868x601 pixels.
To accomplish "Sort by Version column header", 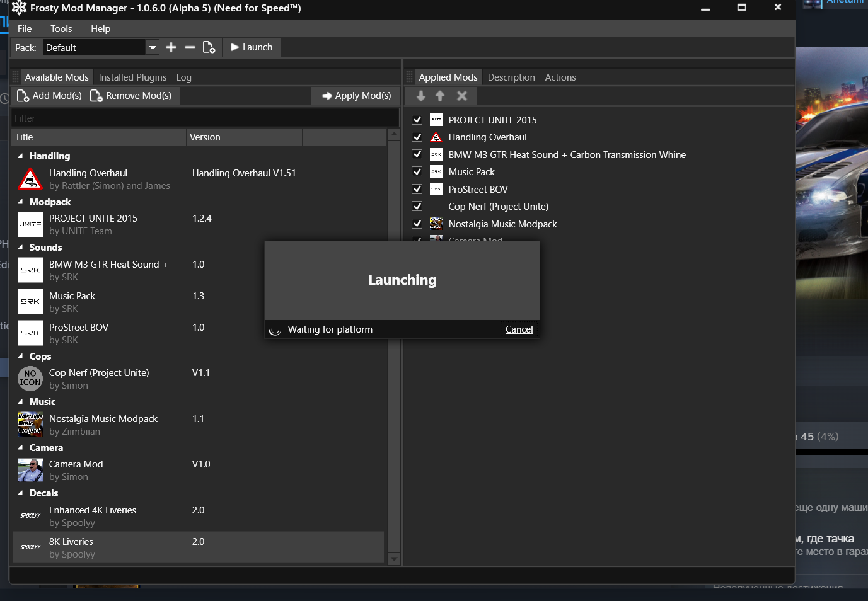I will coord(245,137).
